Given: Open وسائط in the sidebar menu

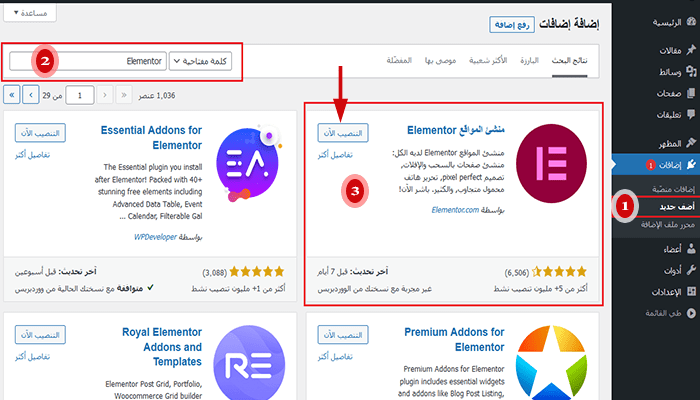Looking at the screenshot, I should 671,72.
